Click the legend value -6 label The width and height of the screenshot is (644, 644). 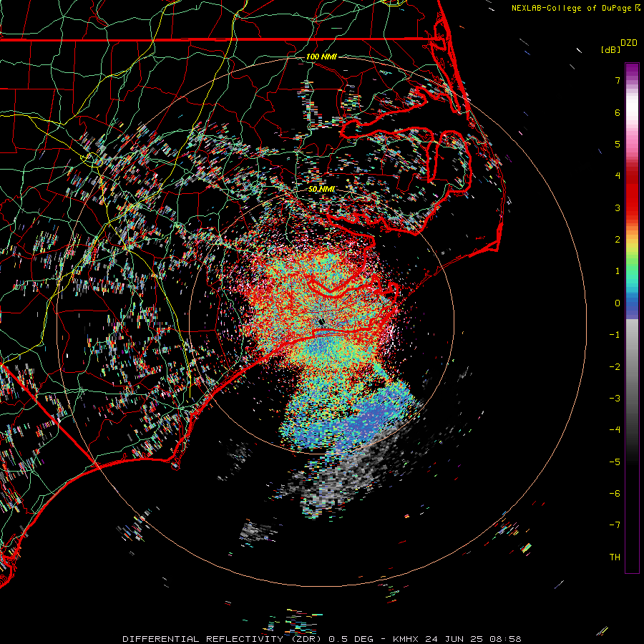click(x=615, y=494)
